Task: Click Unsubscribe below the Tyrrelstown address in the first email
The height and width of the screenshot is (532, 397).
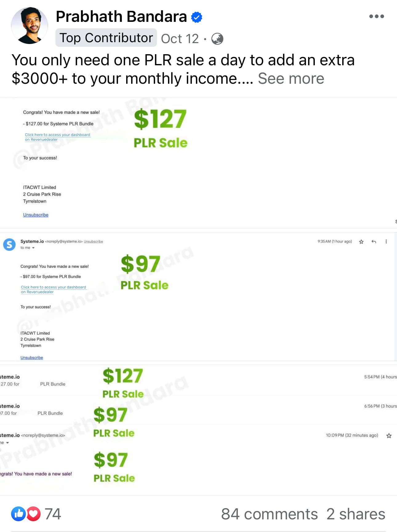Action: tap(36, 215)
